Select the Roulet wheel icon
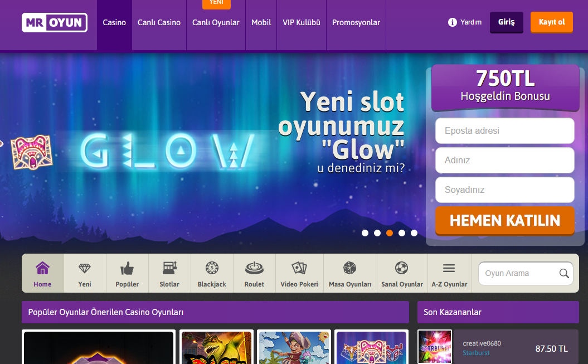The image size is (588, 364). 254,268
